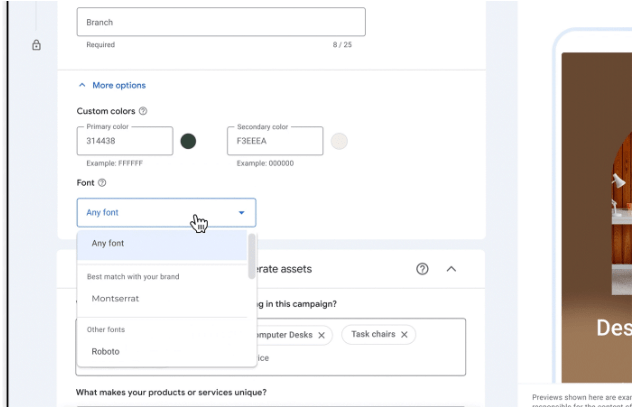632x409 pixels.
Task: Collapse the More options link
Action: [x=119, y=85]
